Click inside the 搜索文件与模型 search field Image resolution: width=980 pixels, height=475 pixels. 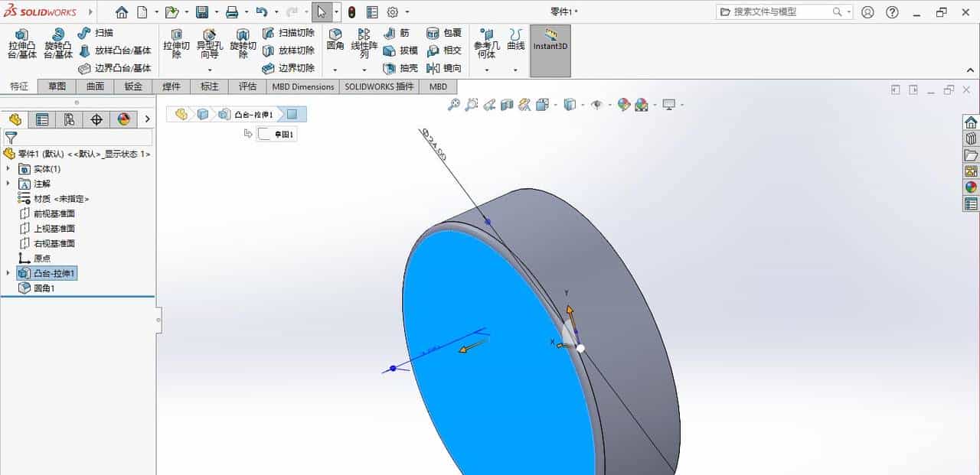pos(781,11)
